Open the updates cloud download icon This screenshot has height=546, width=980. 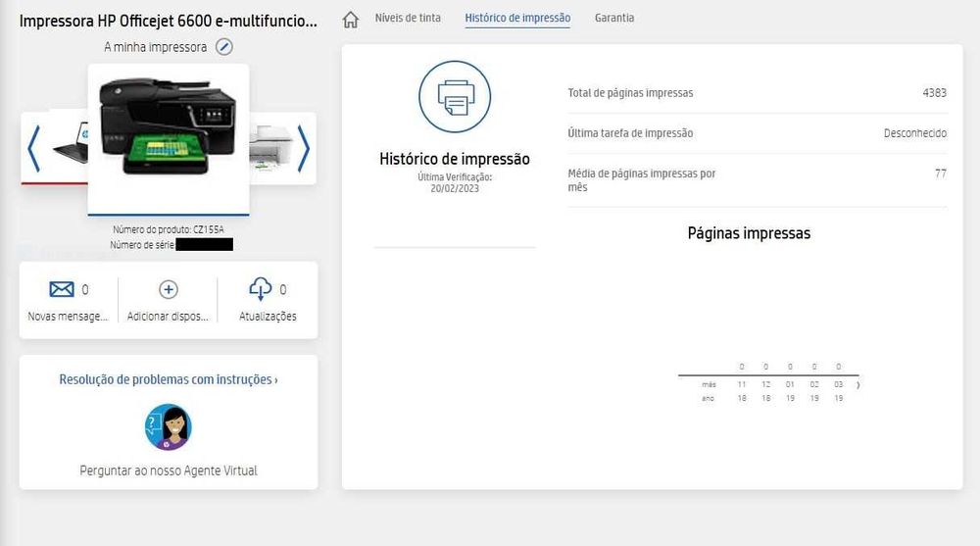[x=260, y=289]
